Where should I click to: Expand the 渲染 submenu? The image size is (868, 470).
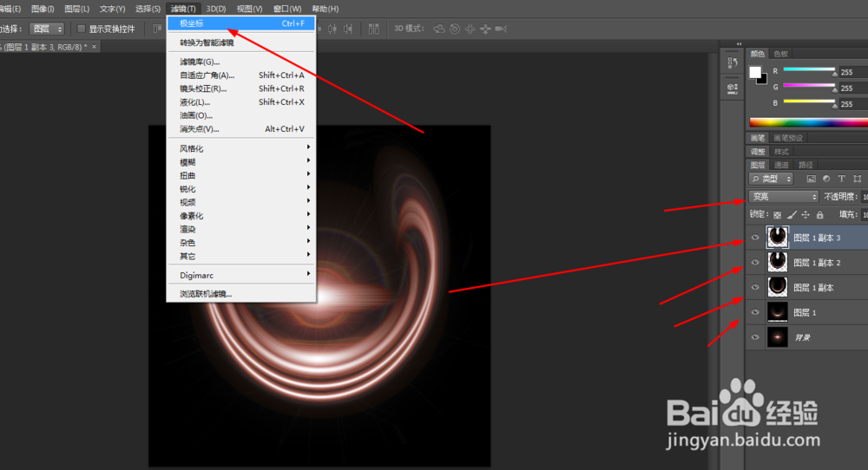pos(241,229)
